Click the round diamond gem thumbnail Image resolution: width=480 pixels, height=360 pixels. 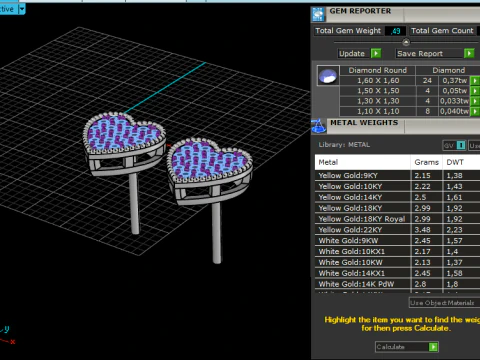[328, 76]
